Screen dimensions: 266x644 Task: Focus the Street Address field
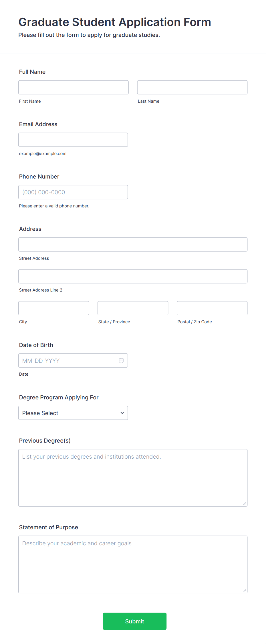[133, 244]
